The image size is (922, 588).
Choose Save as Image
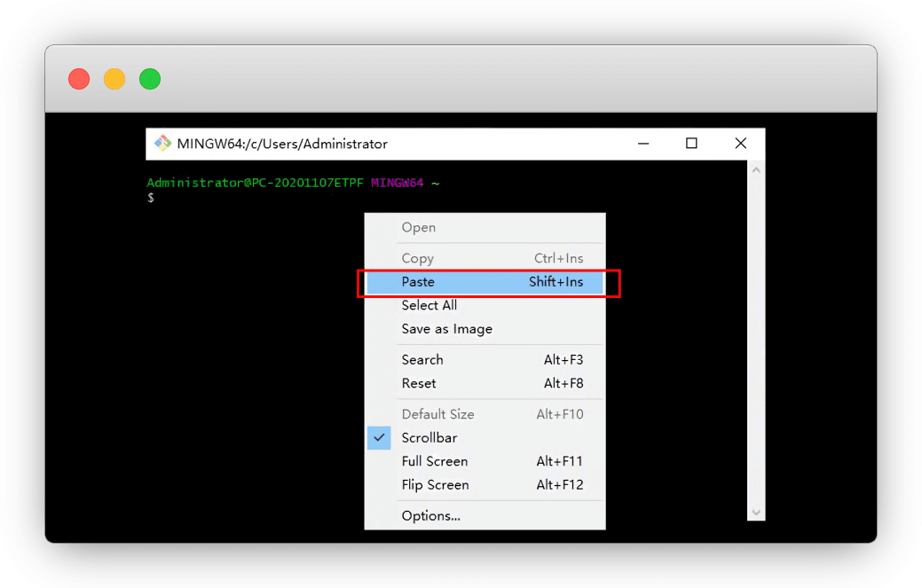coord(446,329)
